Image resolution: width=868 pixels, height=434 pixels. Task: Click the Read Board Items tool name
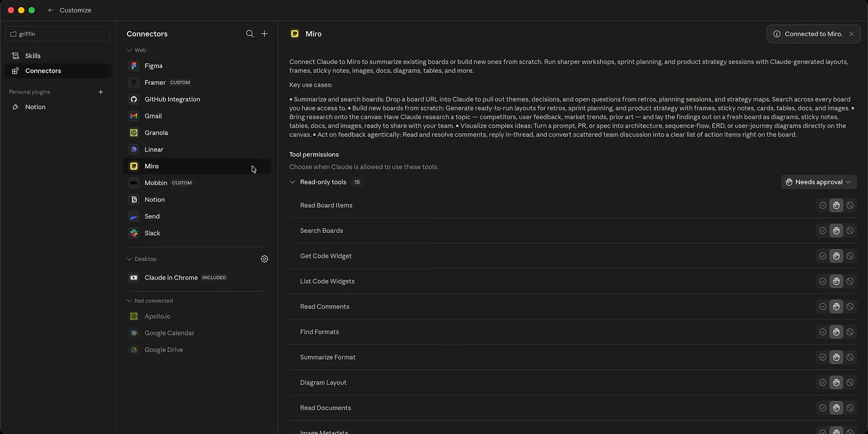click(x=326, y=205)
